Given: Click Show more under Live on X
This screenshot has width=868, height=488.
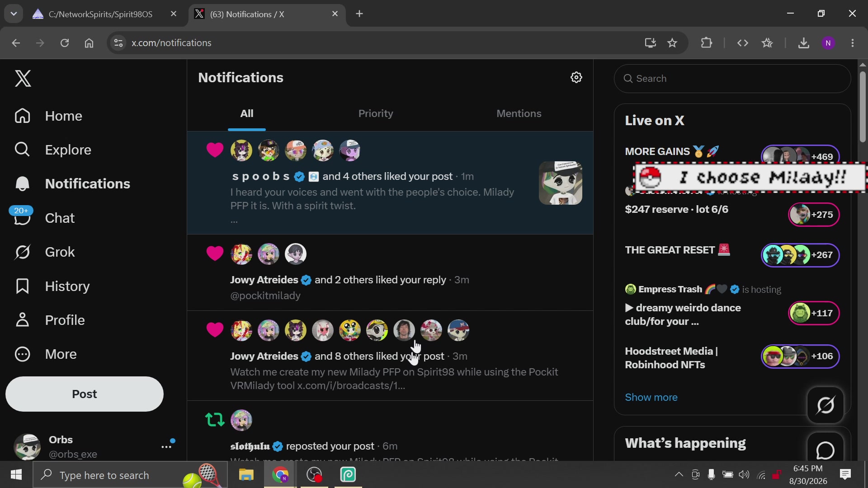Looking at the screenshot, I should (651, 397).
